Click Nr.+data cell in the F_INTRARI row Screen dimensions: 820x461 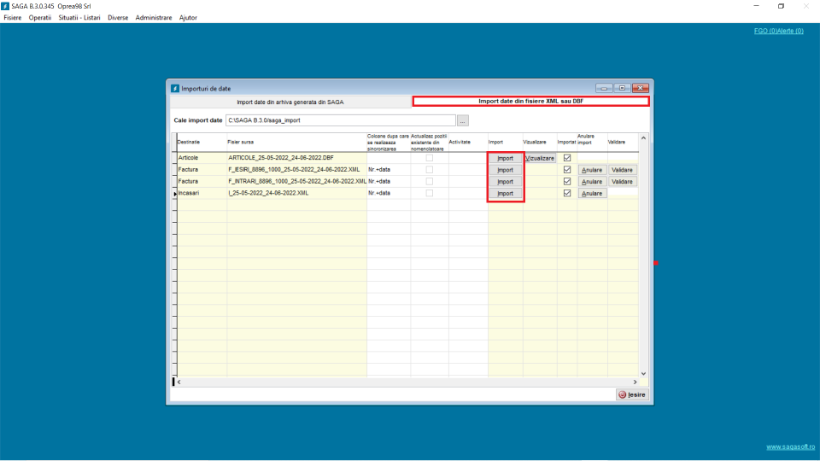[x=389, y=181]
